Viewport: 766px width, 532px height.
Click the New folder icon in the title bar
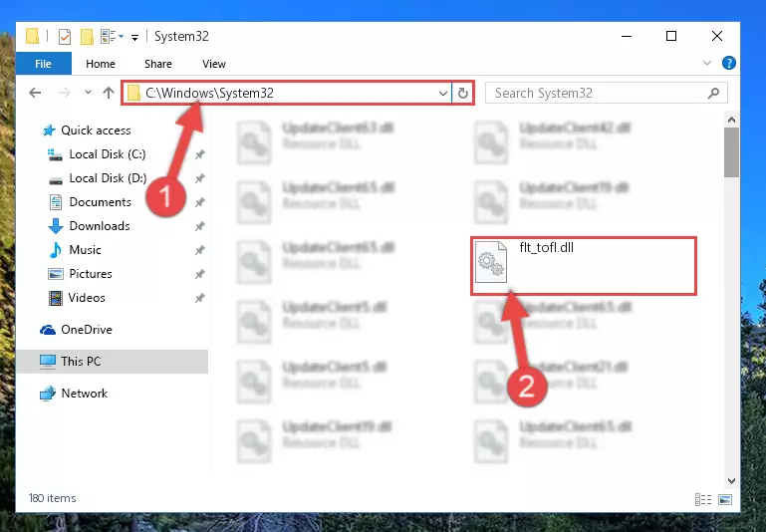[87, 37]
